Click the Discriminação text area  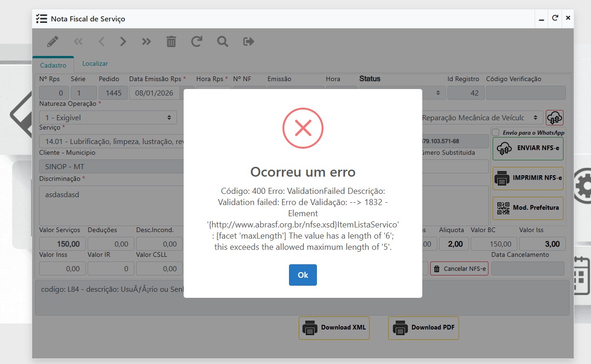pos(112,204)
